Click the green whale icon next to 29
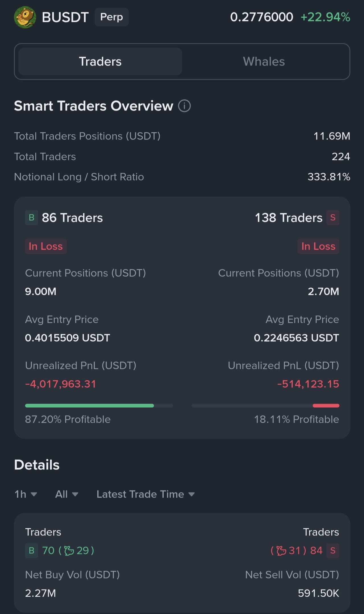The height and width of the screenshot is (614, 364). tap(69, 551)
